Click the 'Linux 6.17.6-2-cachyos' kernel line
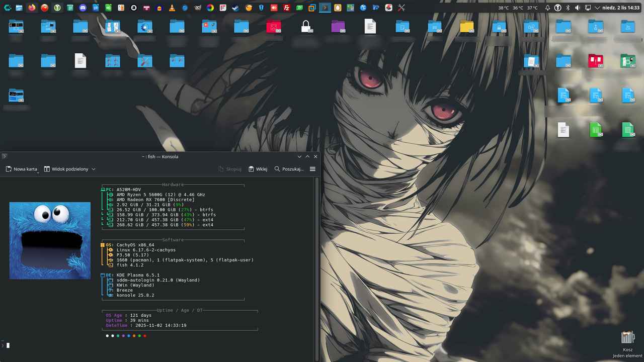Viewport: 644px width, 362px height. coord(146,250)
